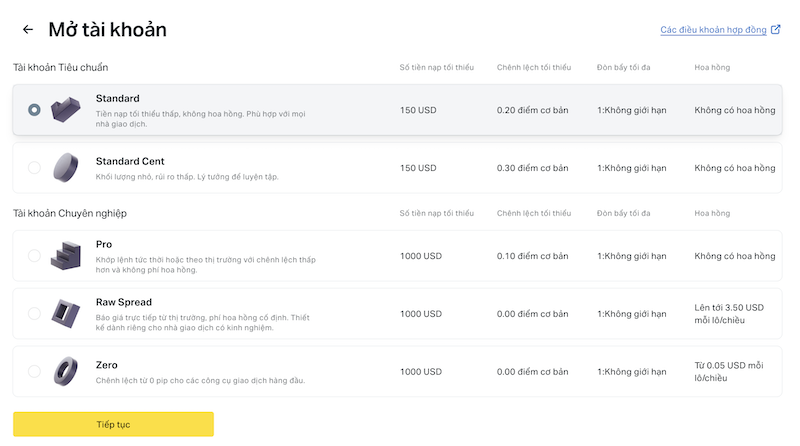Click the 1000 USD deposit in Raw Spread row
This screenshot has height=446, width=800.
click(x=421, y=314)
